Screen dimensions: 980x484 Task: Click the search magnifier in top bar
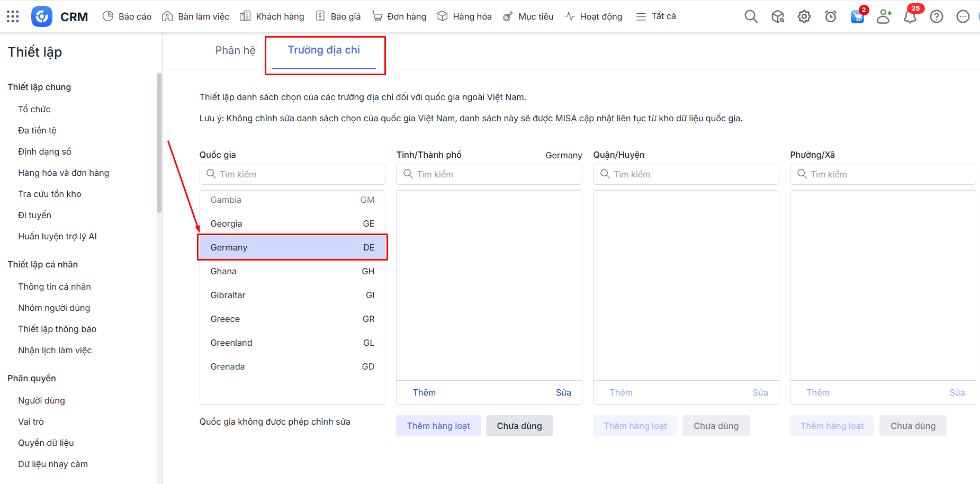[x=751, y=16]
